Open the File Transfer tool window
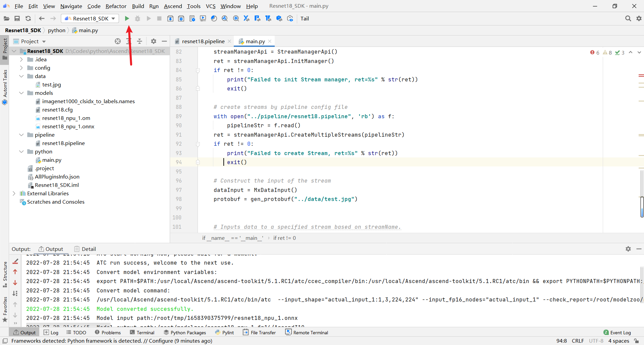Screen dimensions: 644x345 click(x=259, y=333)
